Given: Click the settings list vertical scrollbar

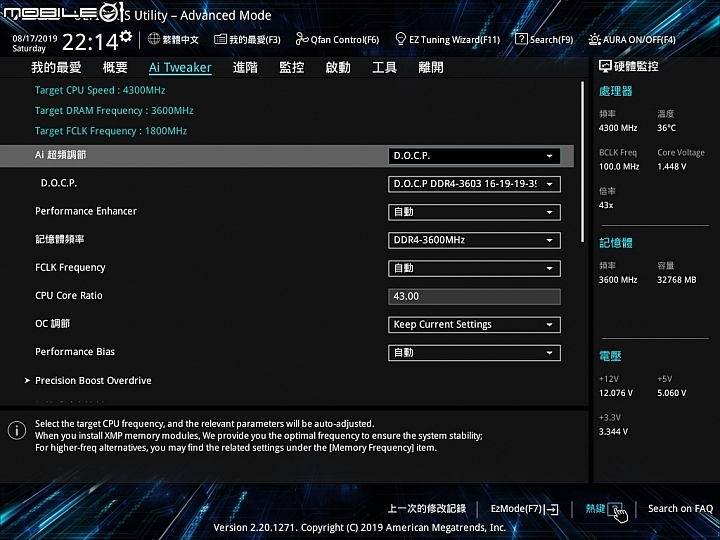Looking at the screenshot, I should coord(583,162).
